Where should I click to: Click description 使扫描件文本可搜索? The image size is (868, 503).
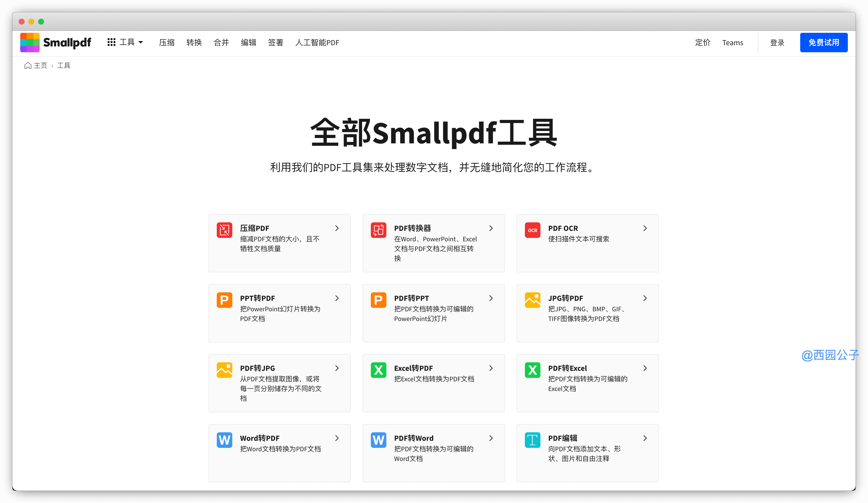point(578,239)
